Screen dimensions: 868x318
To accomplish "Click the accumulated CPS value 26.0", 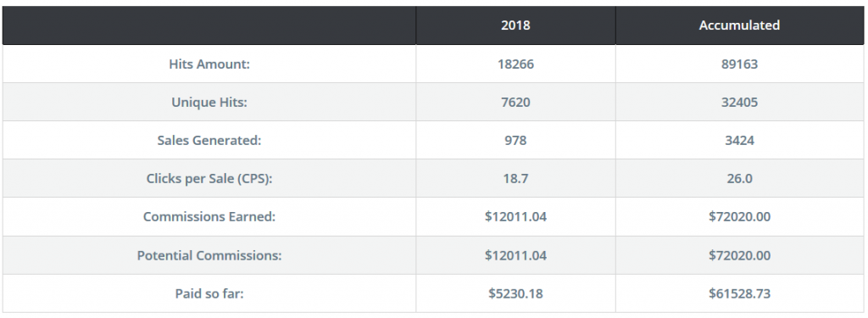I will [739, 179].
